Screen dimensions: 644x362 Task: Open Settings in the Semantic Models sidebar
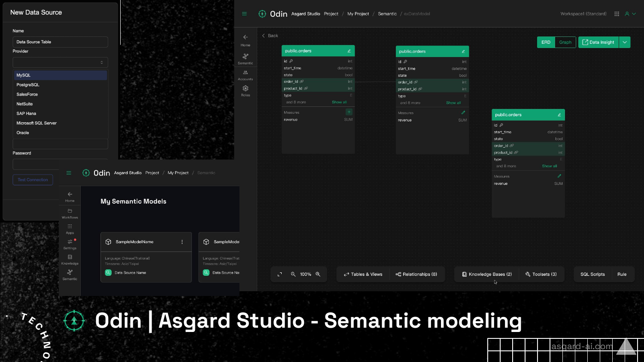pos(70,244)
